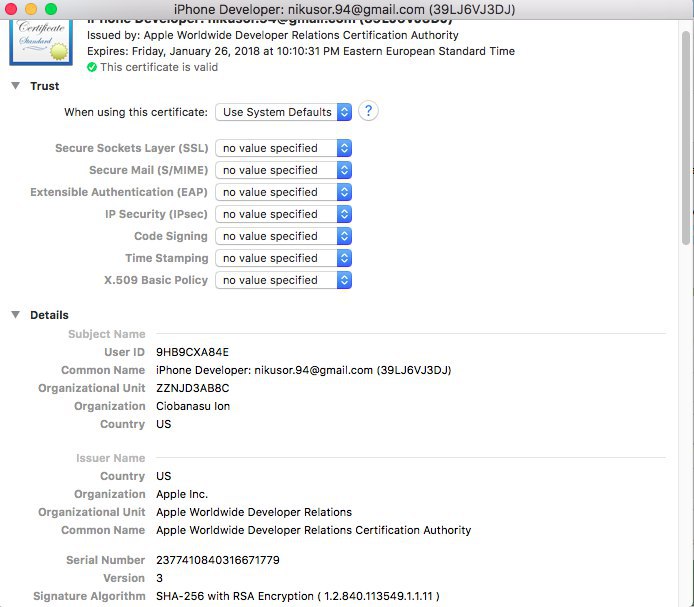Select the subject Common Name value
The height and width of the screenshot is (607, 694).
(304, 370)
